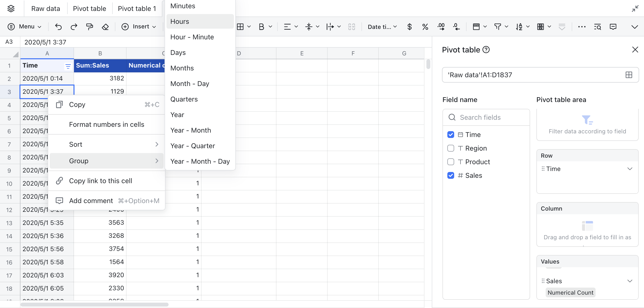Select the format painter tool
Viewport: 644px width, 308px height.
coord(89,26)
